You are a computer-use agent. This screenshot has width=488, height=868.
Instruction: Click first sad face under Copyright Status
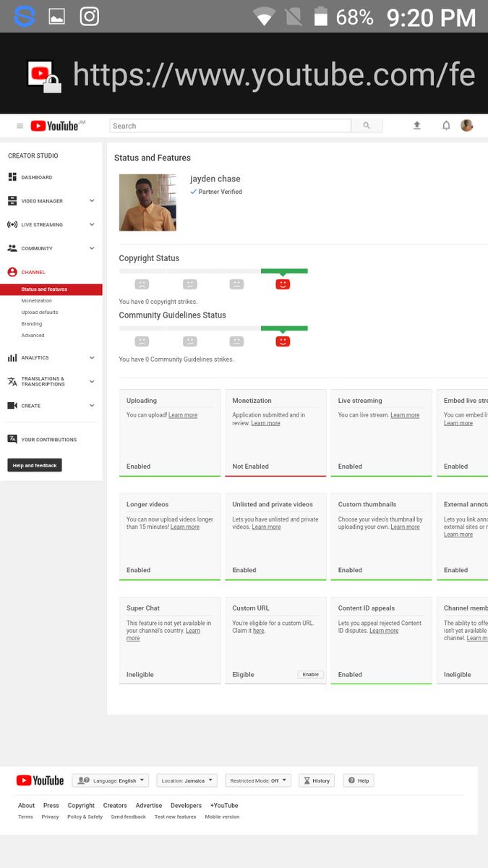142,284
